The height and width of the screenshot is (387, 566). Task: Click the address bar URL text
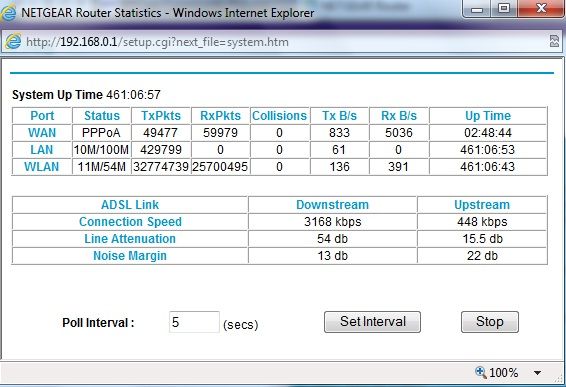157,42
